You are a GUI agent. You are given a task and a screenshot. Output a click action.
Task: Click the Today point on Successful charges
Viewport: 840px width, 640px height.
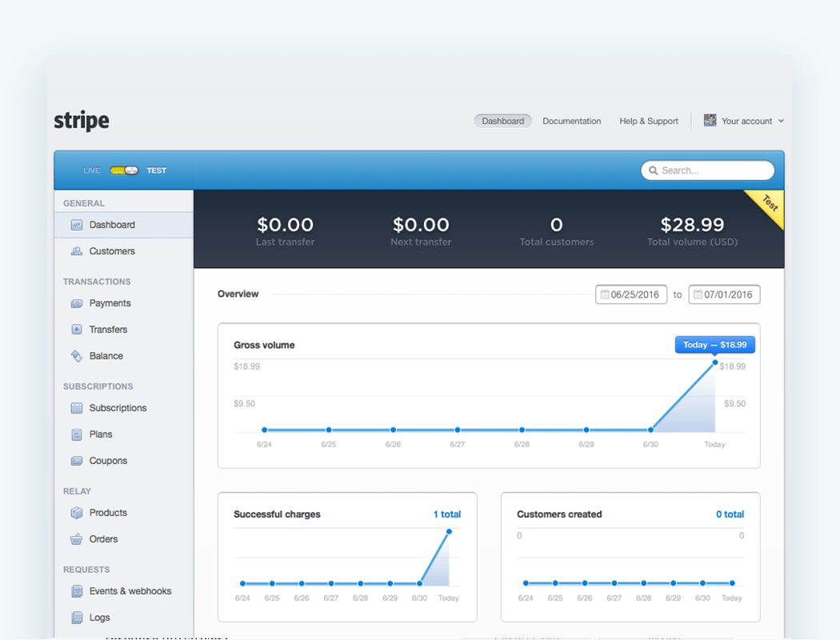pos(449,532)
